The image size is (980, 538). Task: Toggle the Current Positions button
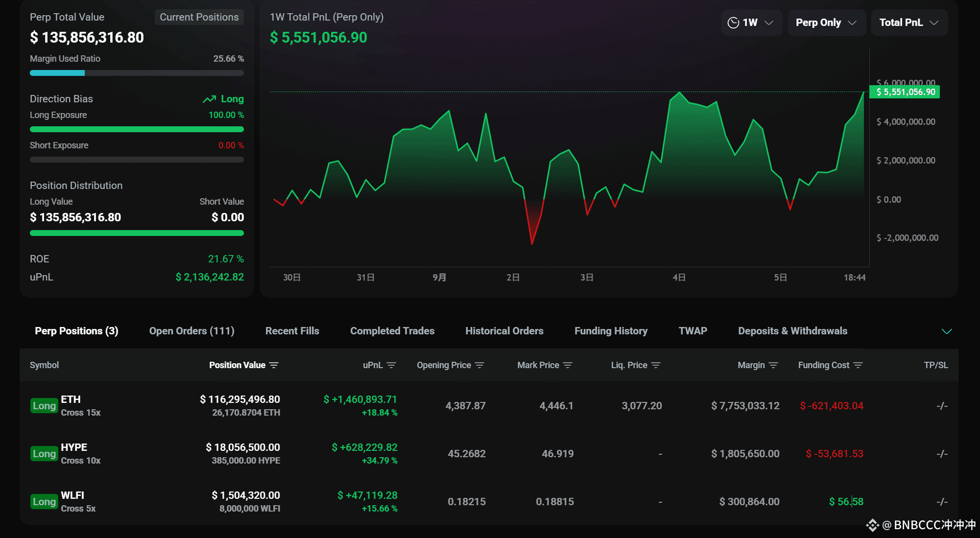click(x=199, y=17)
